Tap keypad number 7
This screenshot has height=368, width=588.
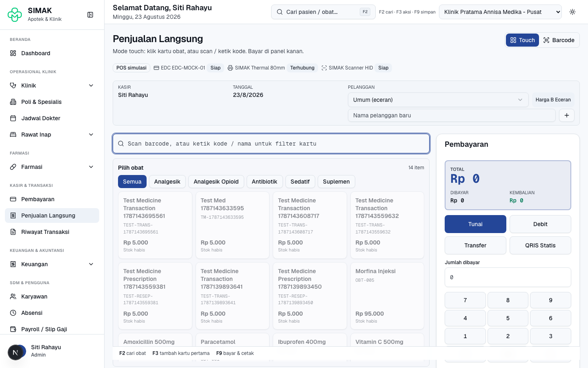465,300
